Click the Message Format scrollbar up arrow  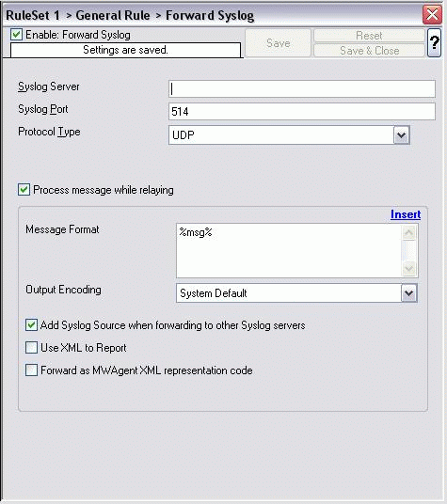[x=408, y=232]
